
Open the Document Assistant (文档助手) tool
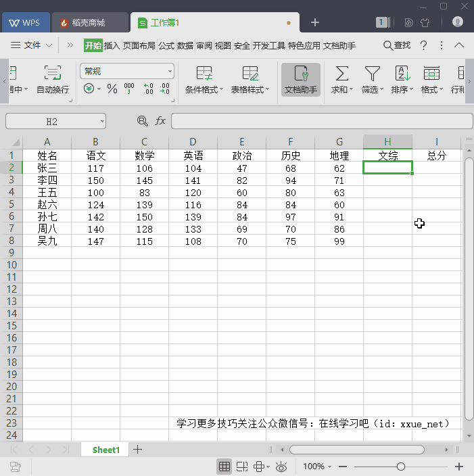click(x=301, y=80)
